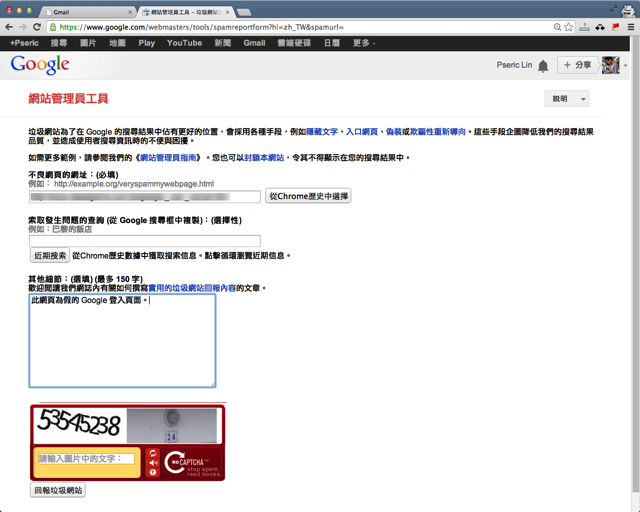Expand the 說明 help dropdown
This screenshot has height=512, width=640.
[x=567, y=99]
